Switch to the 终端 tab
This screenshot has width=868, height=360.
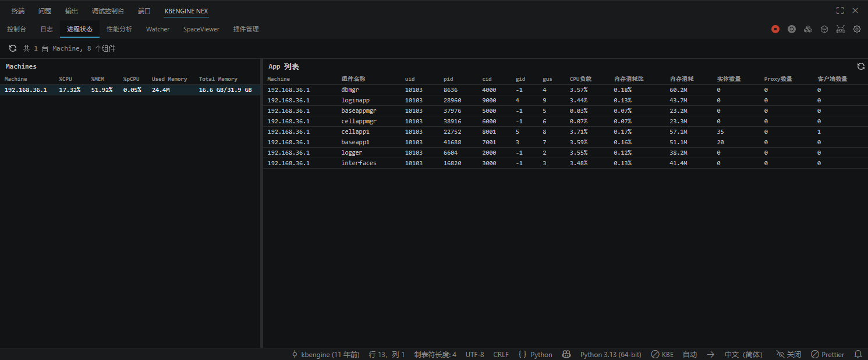(18, 11)
